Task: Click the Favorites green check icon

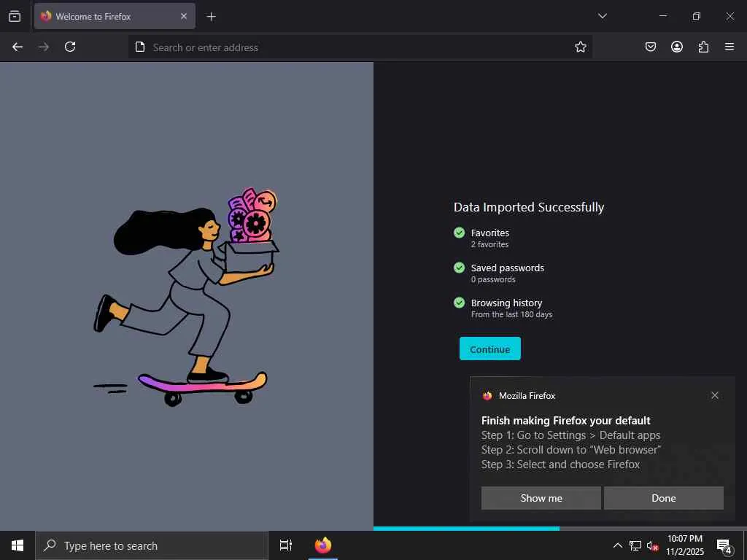Action: coord(460,233)
